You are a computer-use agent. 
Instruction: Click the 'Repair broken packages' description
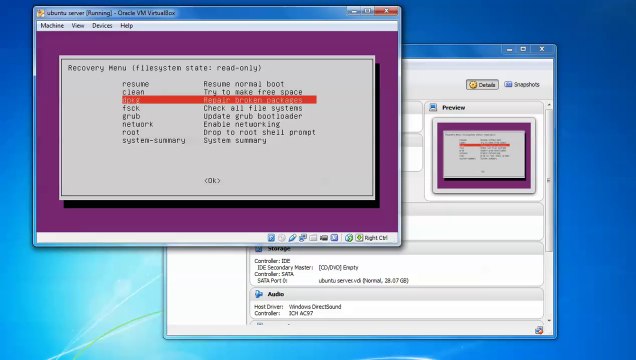253,100
